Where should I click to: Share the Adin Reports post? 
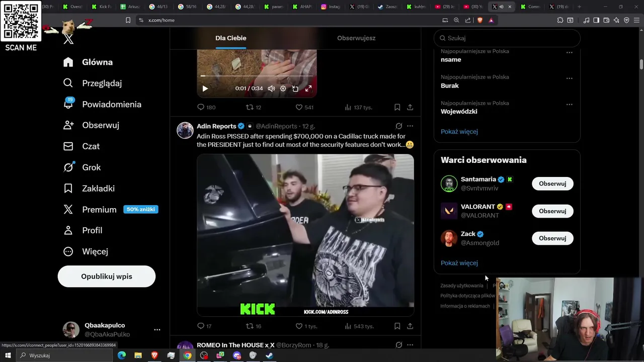[x=410, y=326]
